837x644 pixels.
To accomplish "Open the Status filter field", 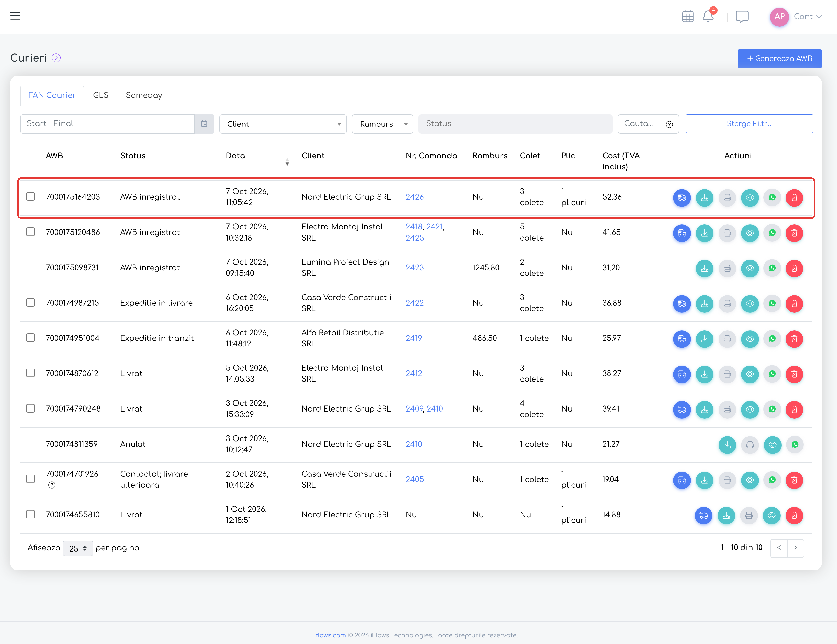I will (515, 124).
